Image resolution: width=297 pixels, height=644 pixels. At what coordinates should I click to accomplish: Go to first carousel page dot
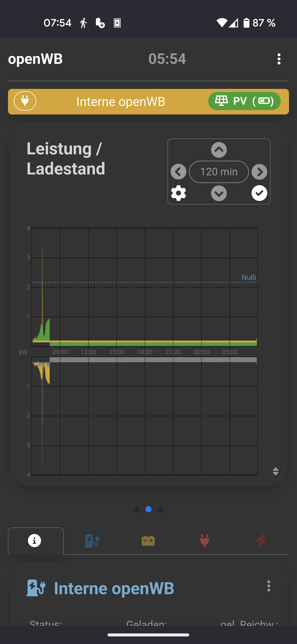(136, 509)
